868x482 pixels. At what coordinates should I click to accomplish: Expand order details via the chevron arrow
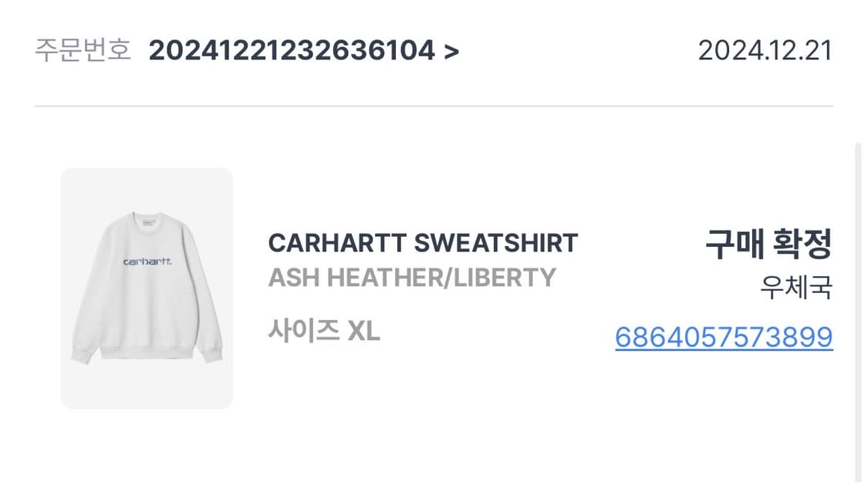coord(452,52)
